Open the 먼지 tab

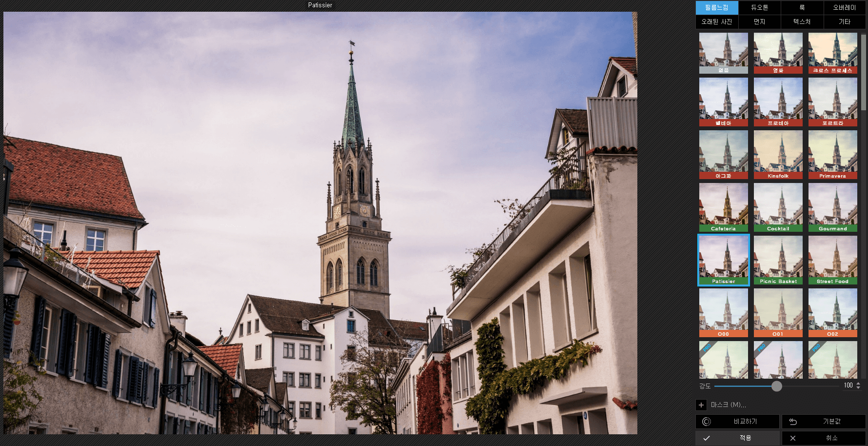(759, 22)
